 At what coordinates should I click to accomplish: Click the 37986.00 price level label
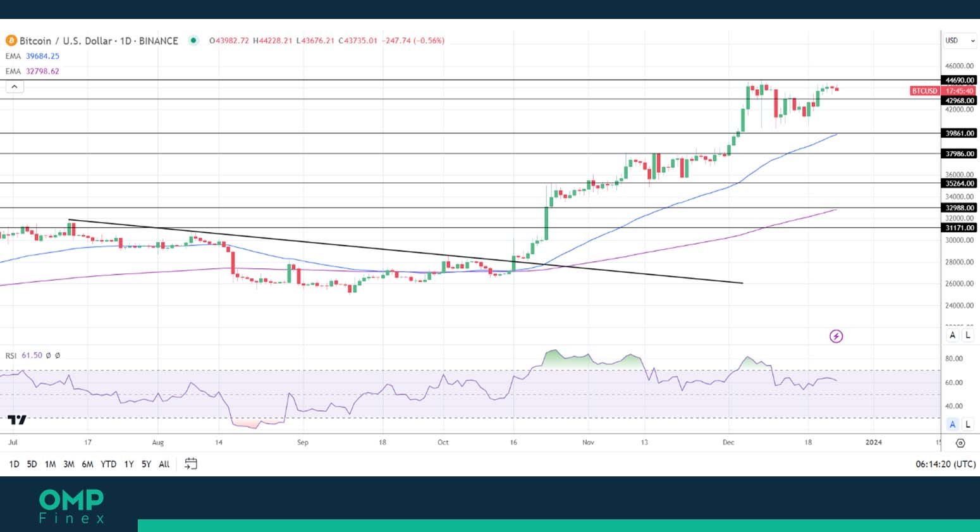pos(959,154)
